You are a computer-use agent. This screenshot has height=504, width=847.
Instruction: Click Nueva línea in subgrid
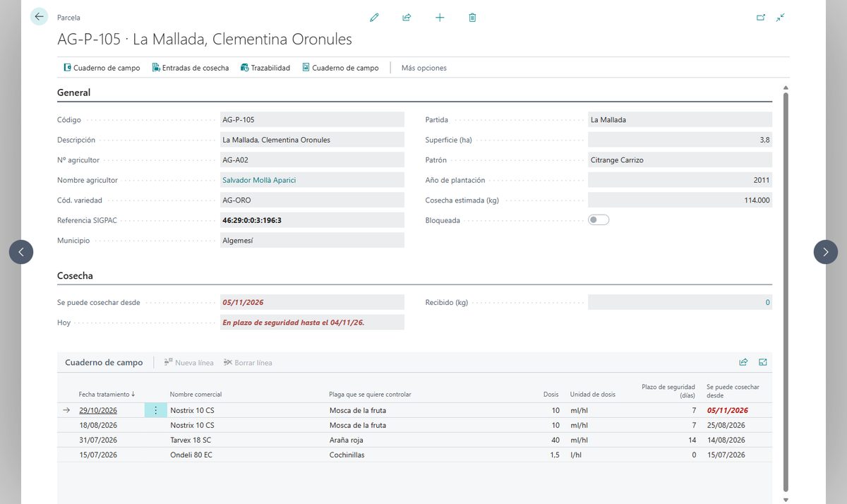188,363
